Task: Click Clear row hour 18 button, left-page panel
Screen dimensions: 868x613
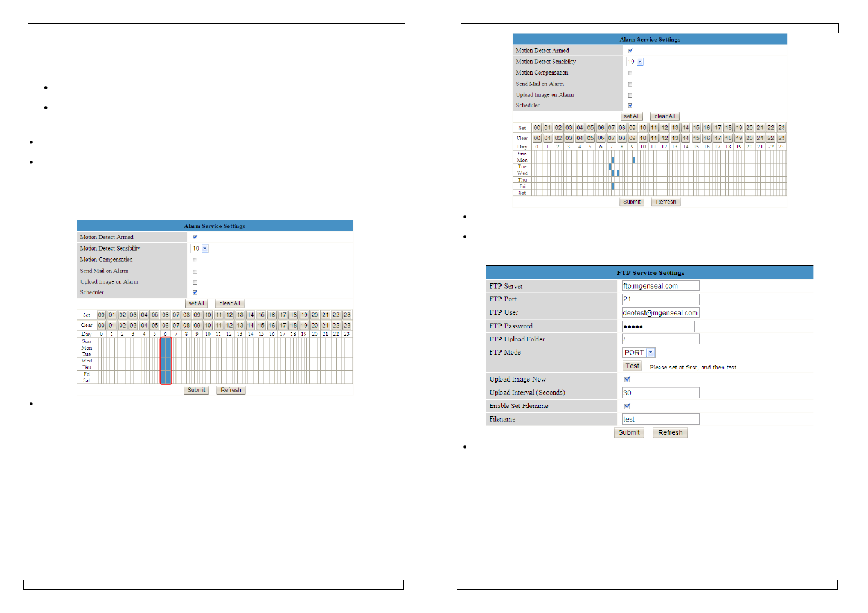Action: point(294,325)
